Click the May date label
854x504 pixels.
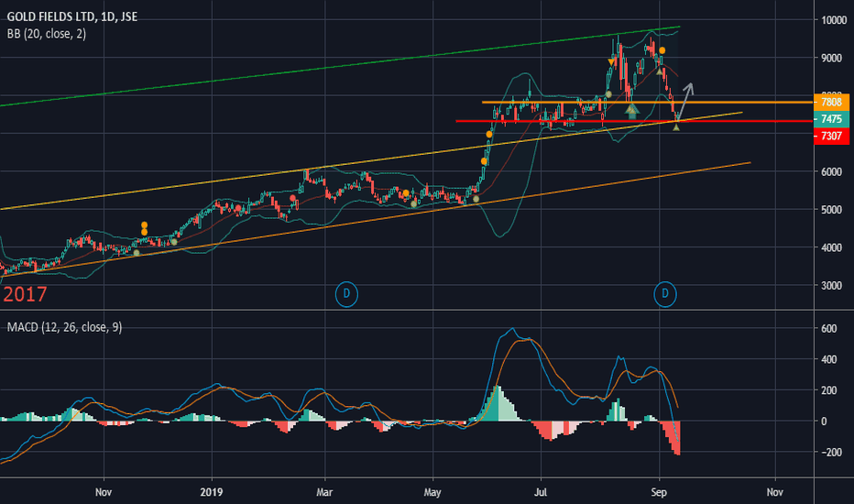[432, 492]
